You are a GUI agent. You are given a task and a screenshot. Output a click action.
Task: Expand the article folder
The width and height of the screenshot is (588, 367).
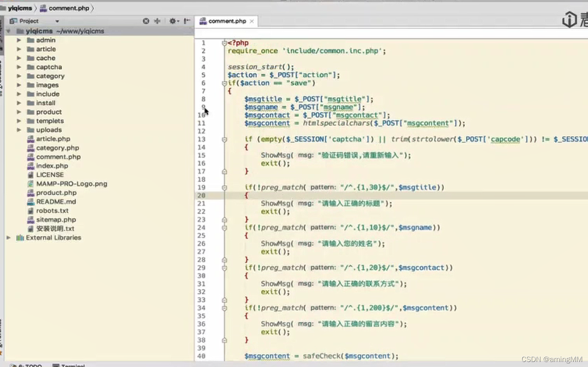[19, 49]
